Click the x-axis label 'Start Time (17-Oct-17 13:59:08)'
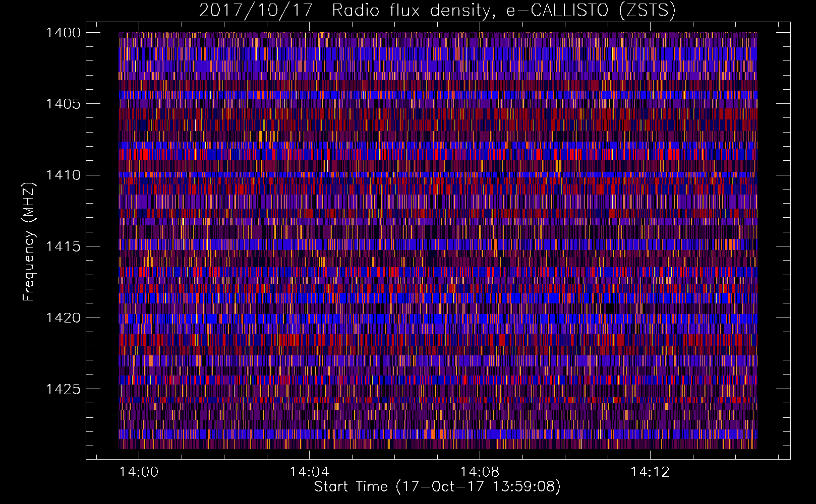816x504 pixels. tap(437, 487)
